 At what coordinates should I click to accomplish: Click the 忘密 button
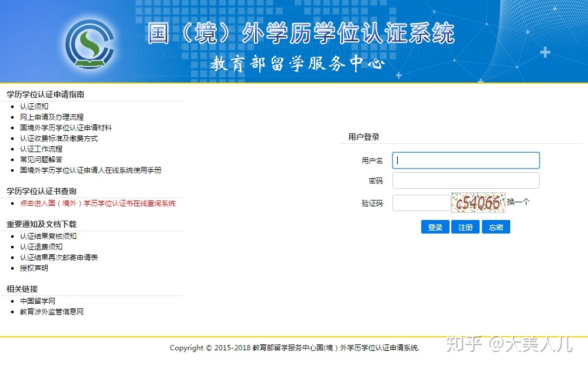click(495, 227)
